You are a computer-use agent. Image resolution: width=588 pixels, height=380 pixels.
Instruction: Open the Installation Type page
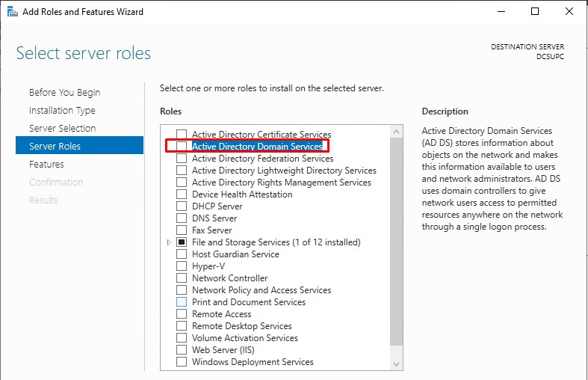[62, 111]
